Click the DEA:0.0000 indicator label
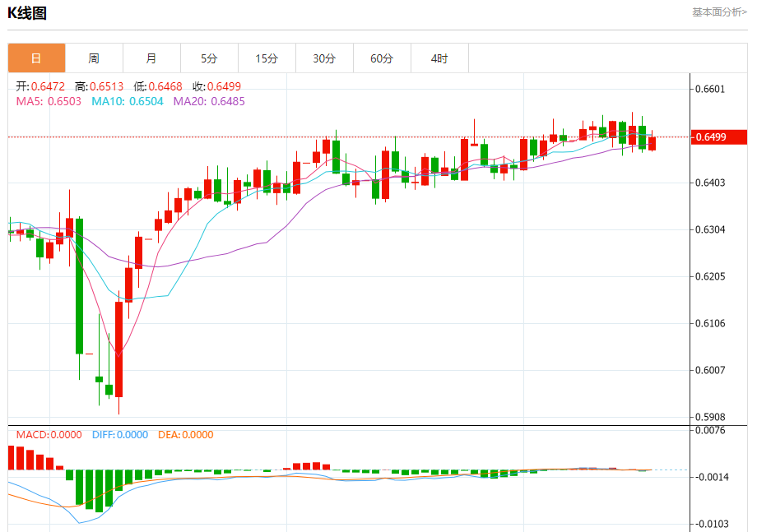 point(186,435)
